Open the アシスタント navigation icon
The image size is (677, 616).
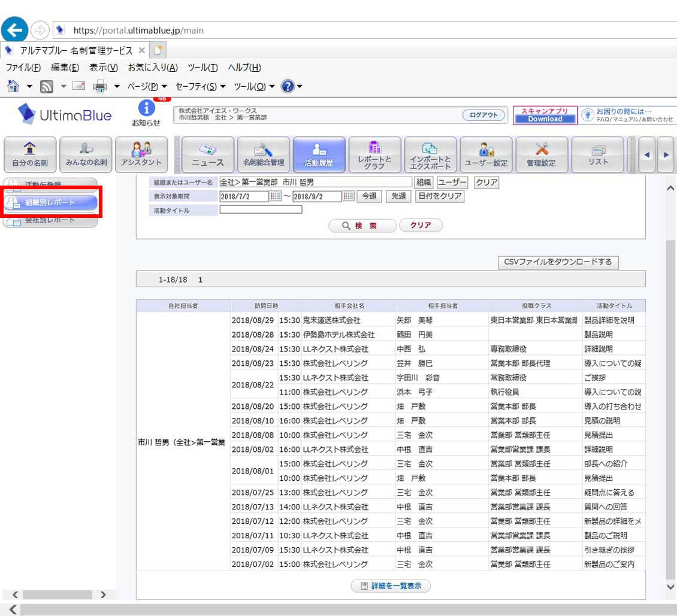(x=141, y=155)
